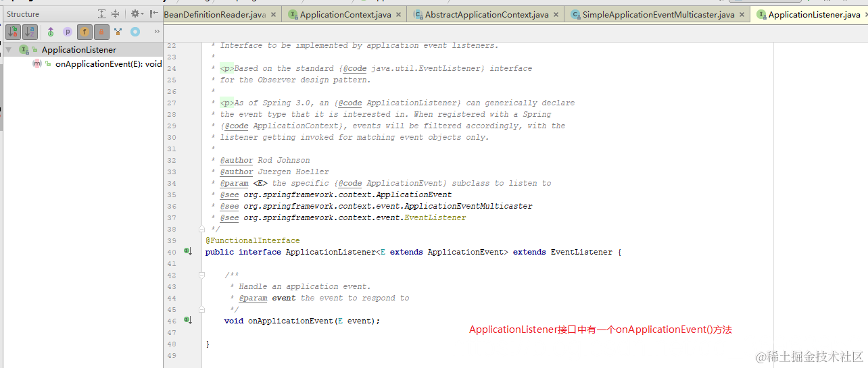Image resolution: width=868 pixels, height=368 pixels.
Task: Toggle Sort by Visibility in Structure panel
Action: click(13, 32)
